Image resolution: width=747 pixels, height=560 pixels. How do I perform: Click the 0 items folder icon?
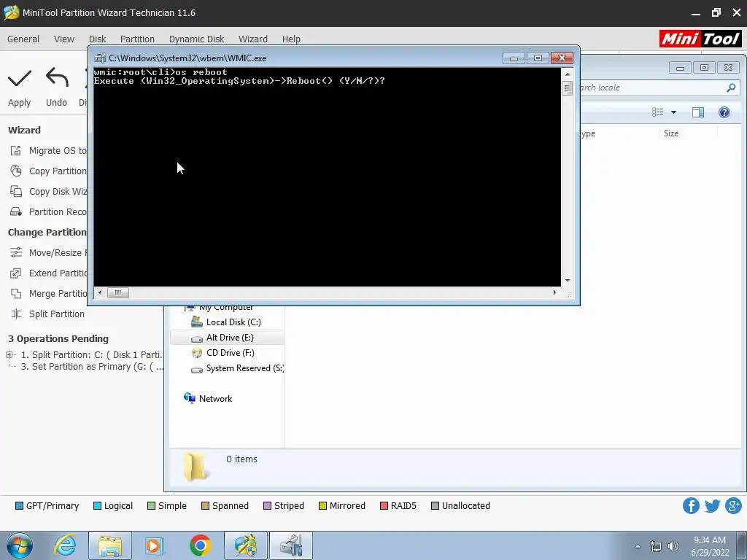pyautogui.click(x=196, y=467)
